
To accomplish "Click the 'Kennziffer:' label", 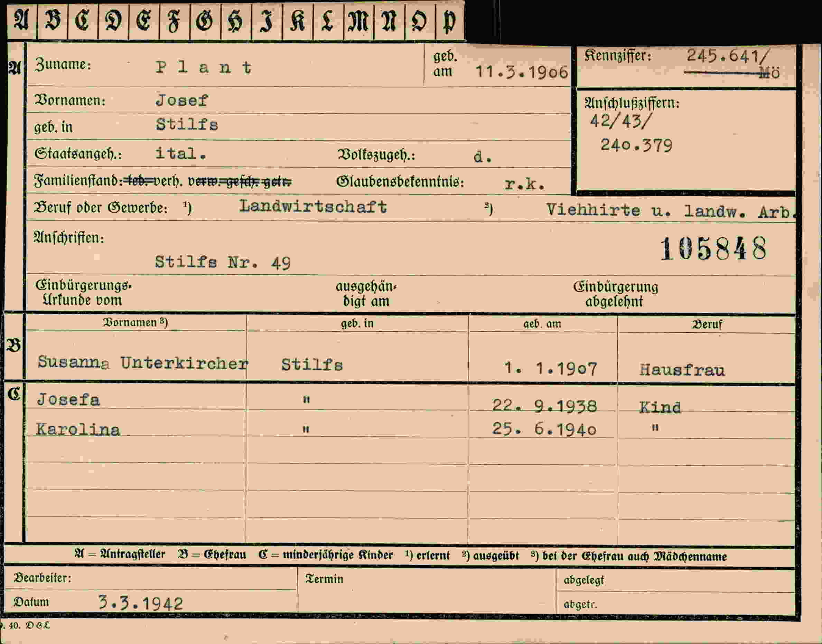I will (x=618, y=56).
